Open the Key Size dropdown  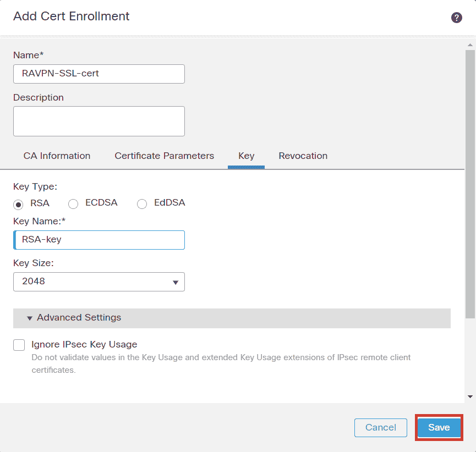coord(99,282)
